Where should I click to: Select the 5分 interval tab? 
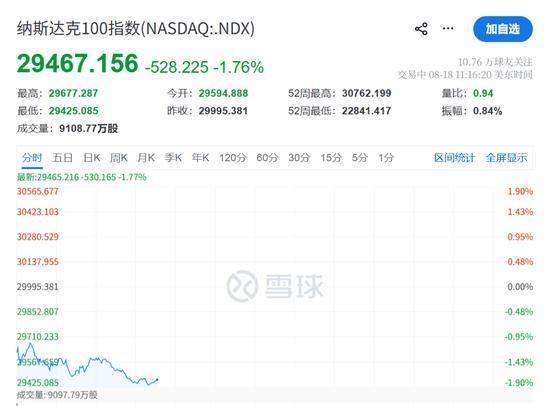pos(360,158)
